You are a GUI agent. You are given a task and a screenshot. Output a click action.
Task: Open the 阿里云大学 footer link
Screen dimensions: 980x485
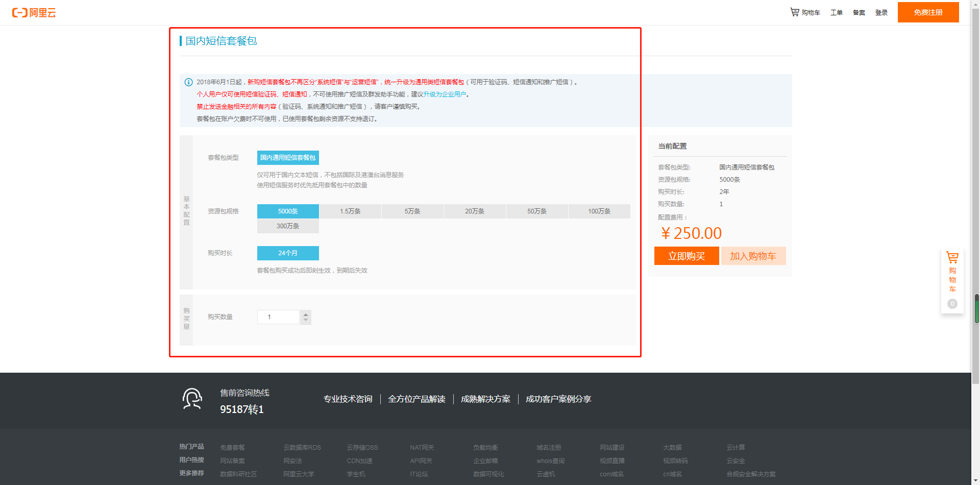coord(299,474)
